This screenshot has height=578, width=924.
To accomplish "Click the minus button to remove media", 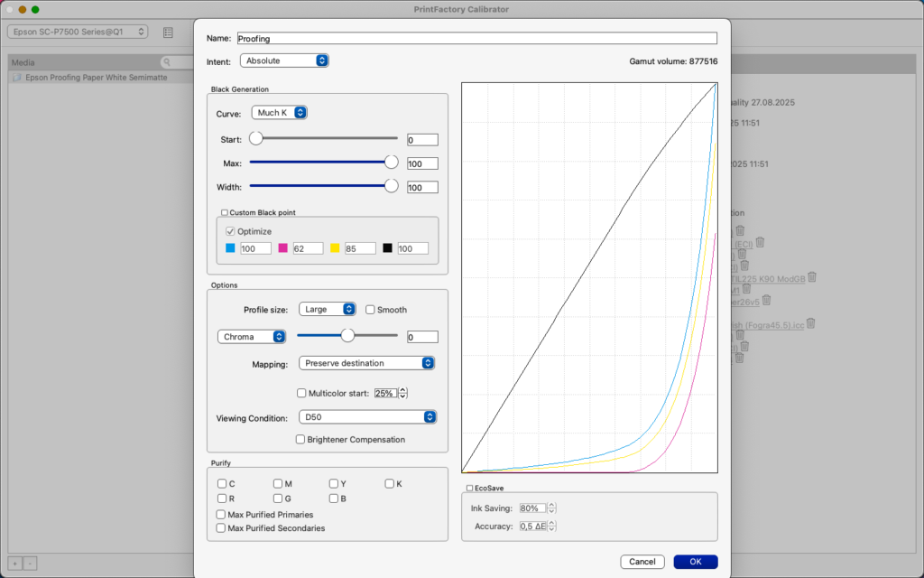I will 30,564.
